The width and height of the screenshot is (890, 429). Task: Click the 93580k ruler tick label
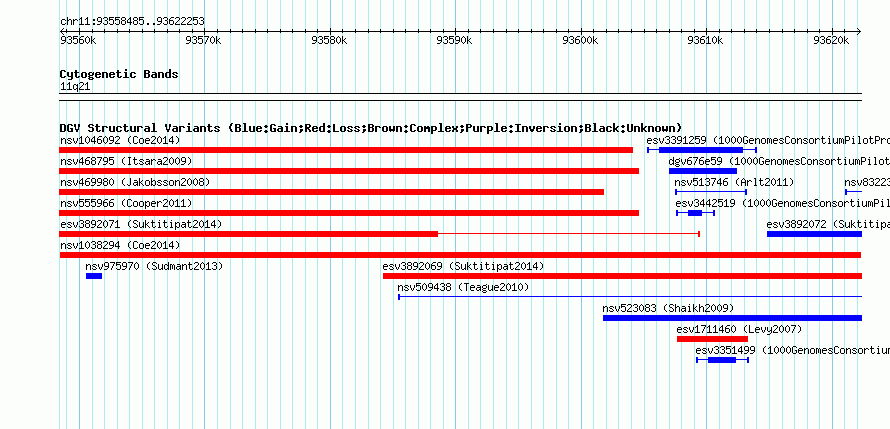click(330, 40)
